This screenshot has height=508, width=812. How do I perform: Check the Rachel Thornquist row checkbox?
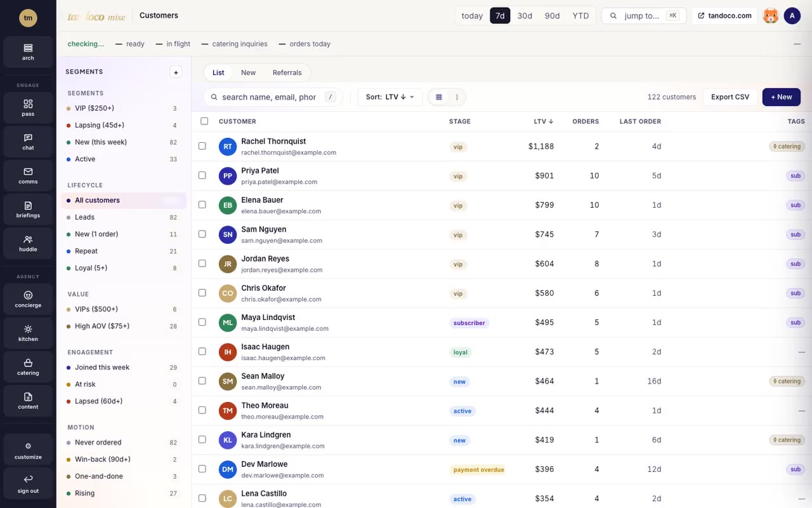[202, 146]
